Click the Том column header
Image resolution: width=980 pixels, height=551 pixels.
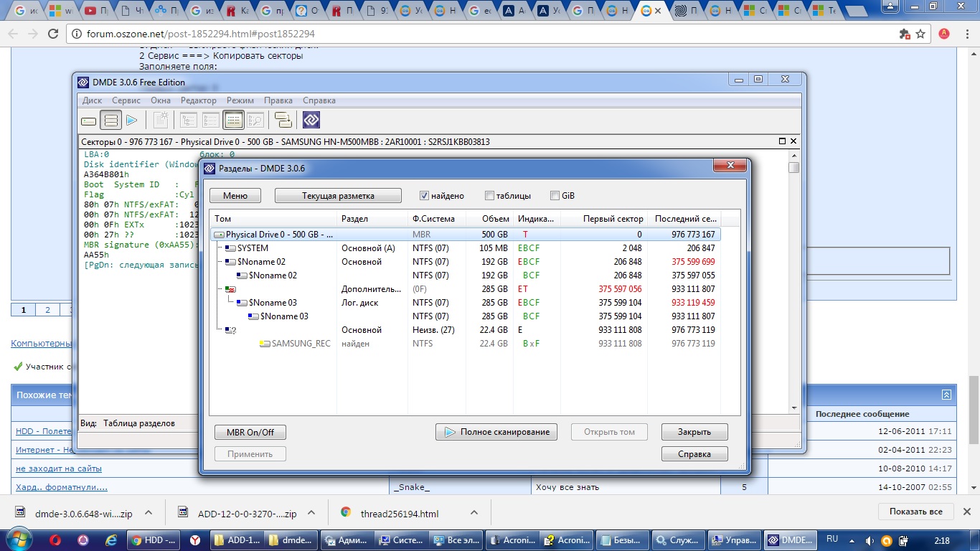point(273,219)
